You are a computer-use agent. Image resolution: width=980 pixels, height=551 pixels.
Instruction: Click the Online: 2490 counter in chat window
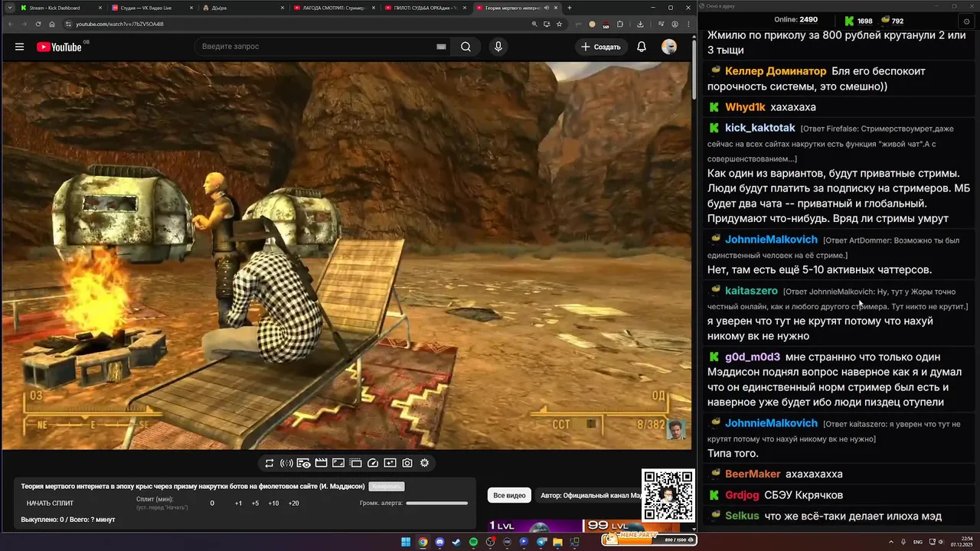(795, 20)
